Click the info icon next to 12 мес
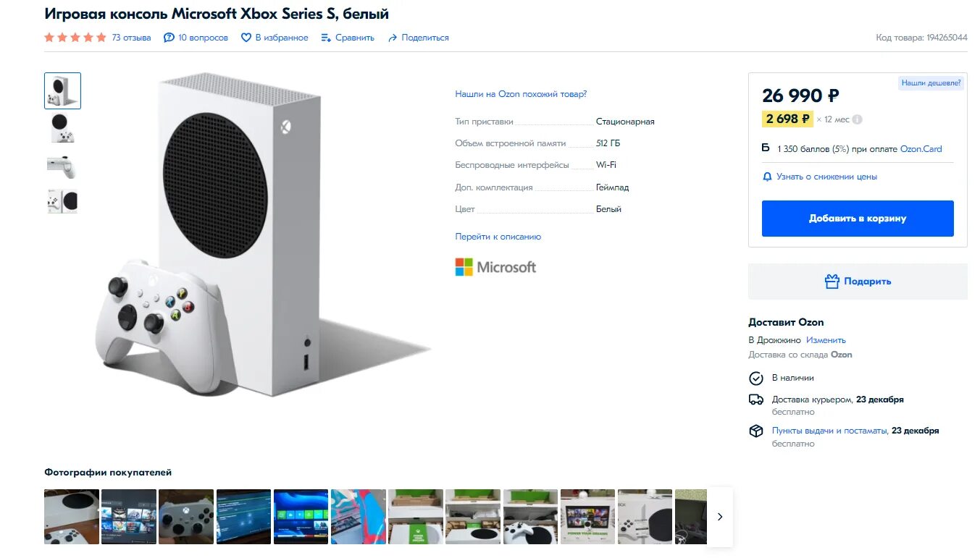The image size is (980, 558). [858, 119]
